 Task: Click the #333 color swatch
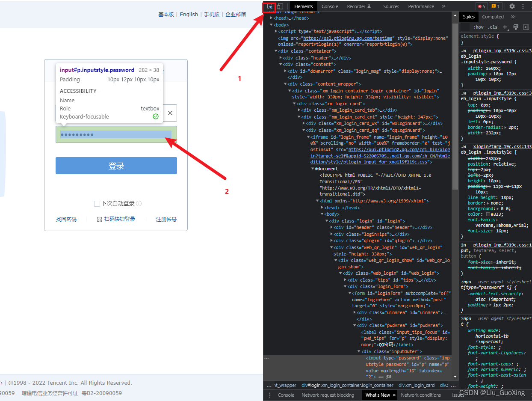[x=488, y=214]
